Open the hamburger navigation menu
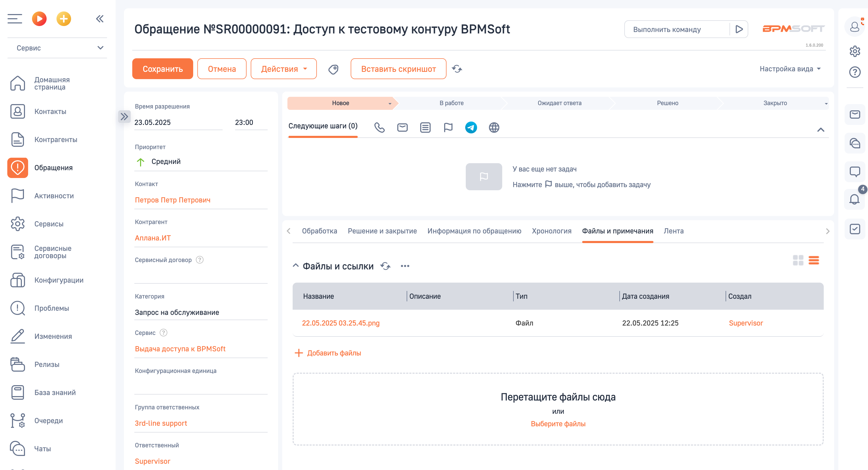The image size is (868, 470). point(15,19)
